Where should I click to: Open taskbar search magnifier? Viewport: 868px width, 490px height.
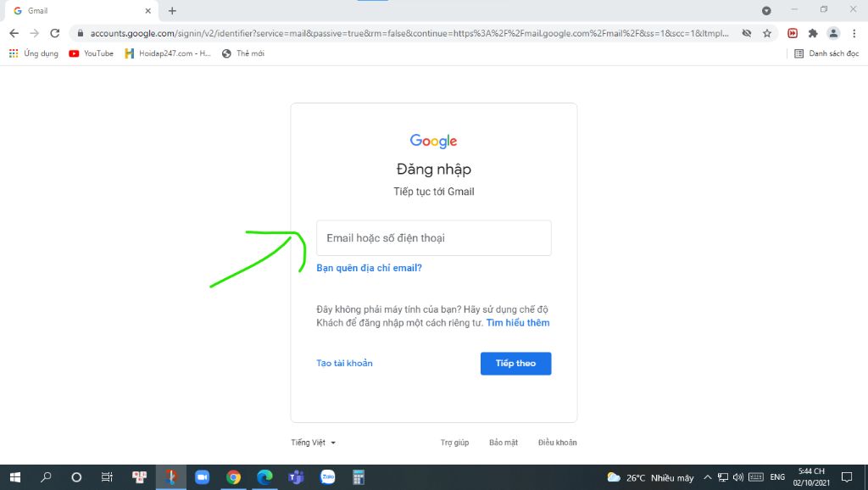point(46,477)
